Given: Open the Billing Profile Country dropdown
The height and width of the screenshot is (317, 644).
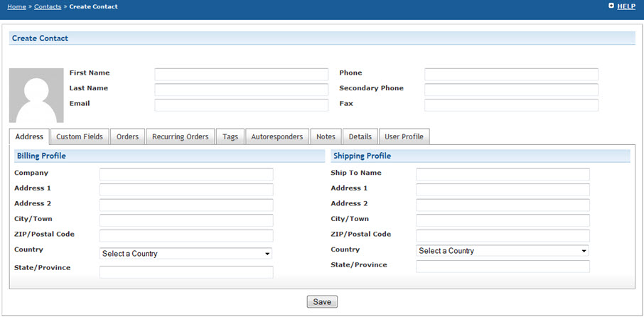Looking at the screenshot, I should point(186,253).
